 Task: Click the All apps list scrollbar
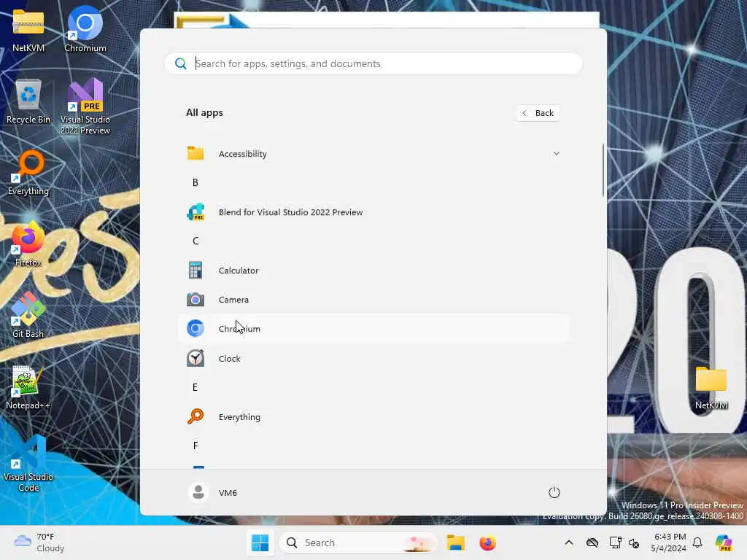coord(603,169)
